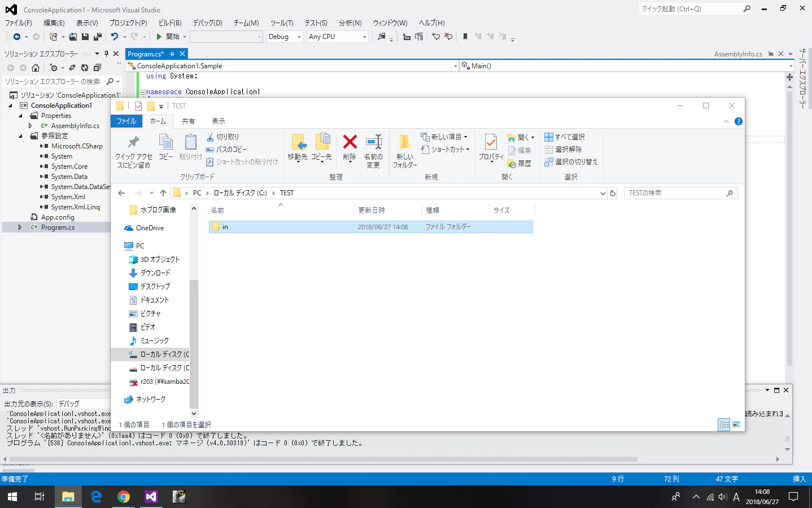This screenshot has width=812, height=508.
Task: Open Microsoft Edge from the taskbar
Action: [96, 497]
